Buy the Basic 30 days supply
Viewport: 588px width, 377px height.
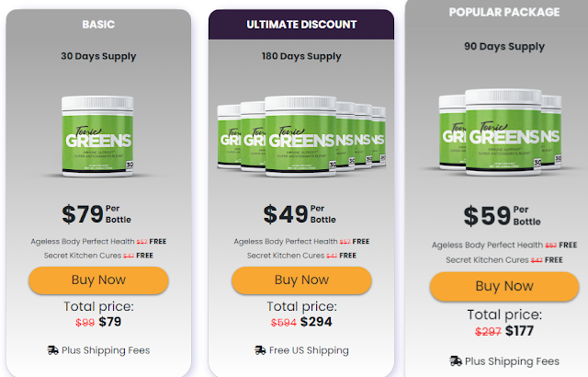tap(98, 280)
